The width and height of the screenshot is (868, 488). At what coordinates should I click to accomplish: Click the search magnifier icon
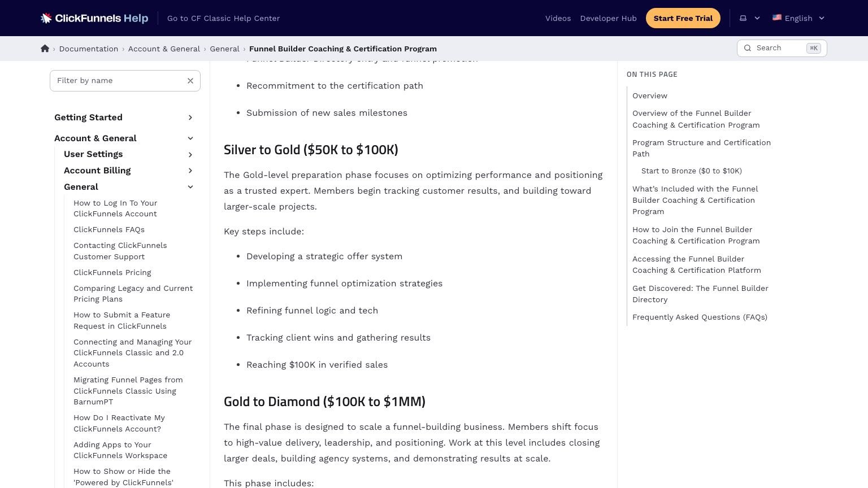748,48
